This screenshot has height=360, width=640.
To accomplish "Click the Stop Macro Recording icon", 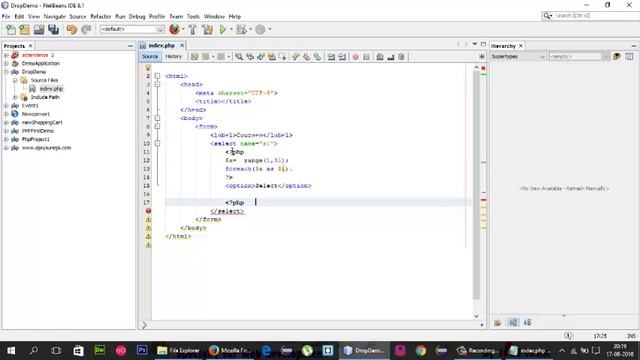I will click(x=367, y=57).
